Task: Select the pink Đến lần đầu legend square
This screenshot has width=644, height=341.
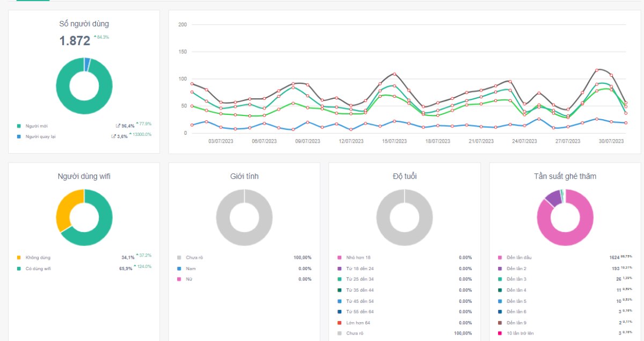Action: click(500, 258)
